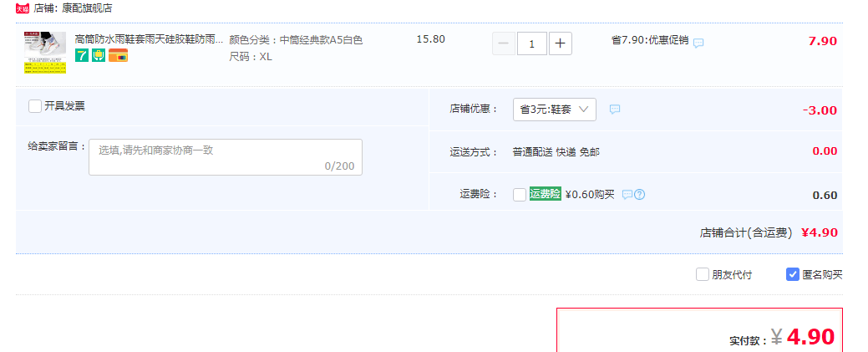Screen dimensions: 868x352
Task: Click the orange credit card badge icon
Action: tap(118, 55)
